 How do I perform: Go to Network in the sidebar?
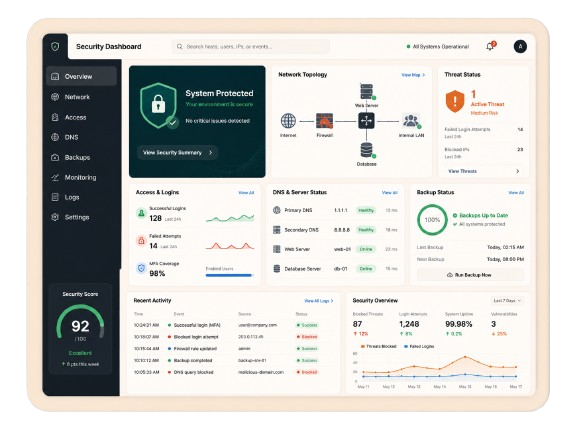82,97
